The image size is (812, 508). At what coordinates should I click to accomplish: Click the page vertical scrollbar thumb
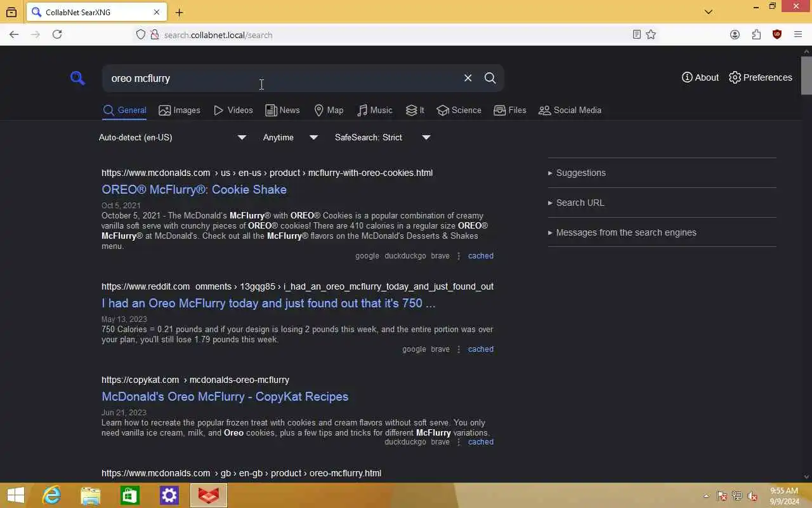click(x=806, y=76)
